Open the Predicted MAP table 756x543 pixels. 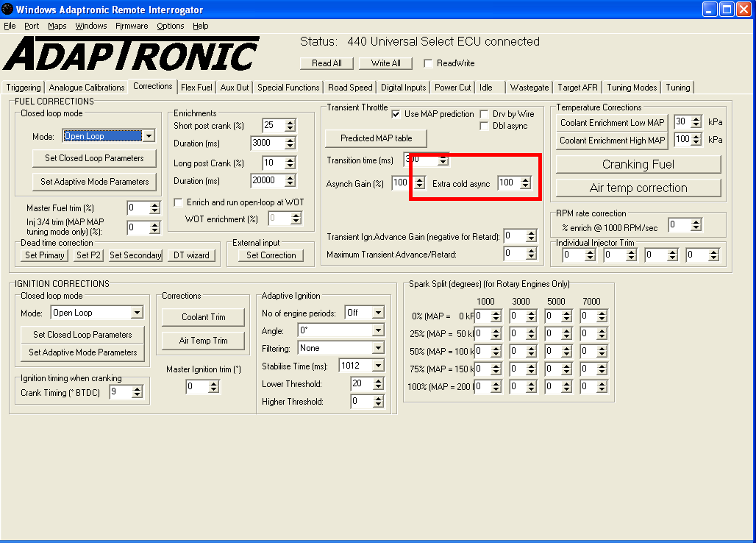tap(376, 138)
